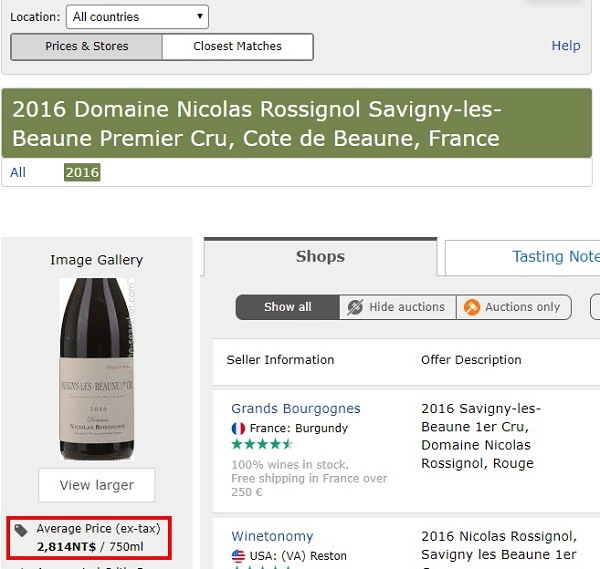Click the View larger button
The height and width of the screenshot is (569, 600).
97,485
